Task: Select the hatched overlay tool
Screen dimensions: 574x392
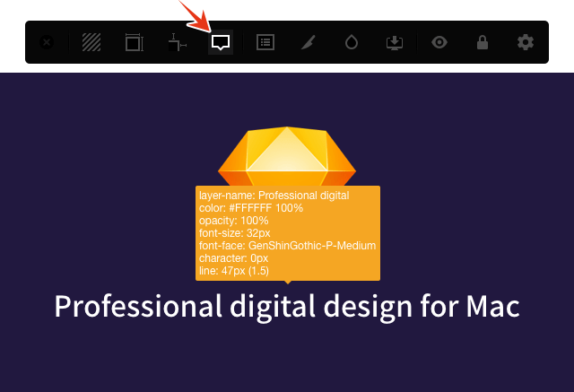Action: [x=91, y=42]
